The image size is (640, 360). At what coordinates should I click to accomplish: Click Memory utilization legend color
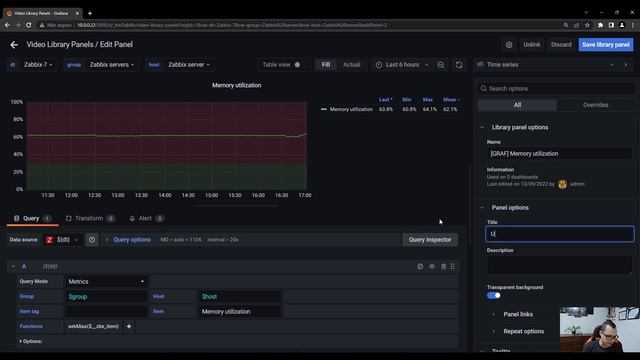click(324, 109)
